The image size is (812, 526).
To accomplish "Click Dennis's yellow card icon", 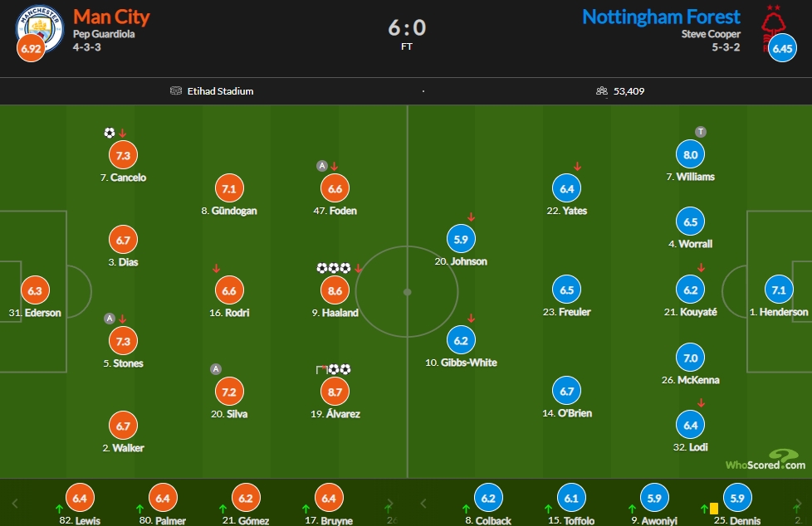I will click(x=713, y=509).
